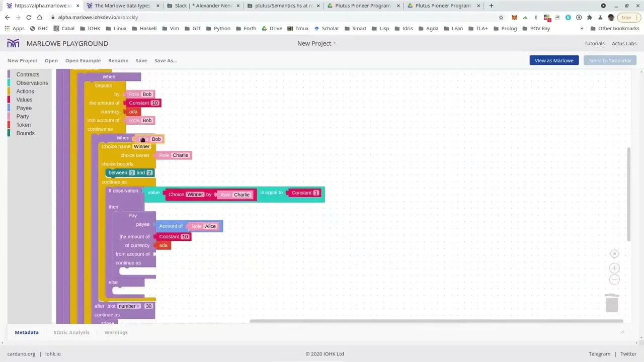Open the slot number dropdown
Image resolution: width=644 pixels, height=362 pixels.
(x=128, y=306)
